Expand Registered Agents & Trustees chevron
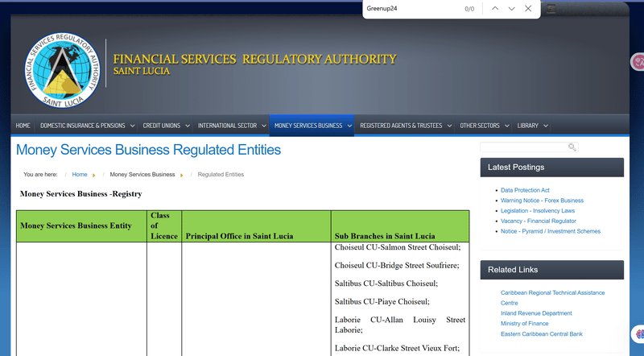 click(449, 126)
